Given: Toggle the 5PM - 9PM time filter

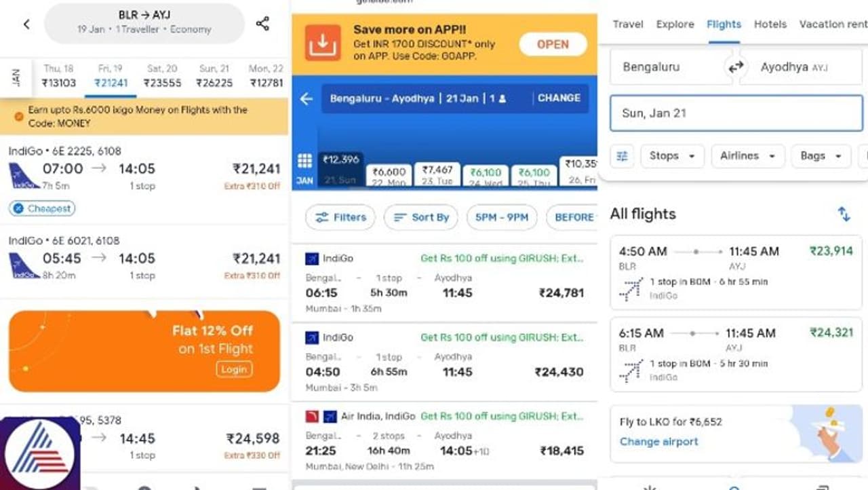Looking at the screenshot, I should click(501, 217).
